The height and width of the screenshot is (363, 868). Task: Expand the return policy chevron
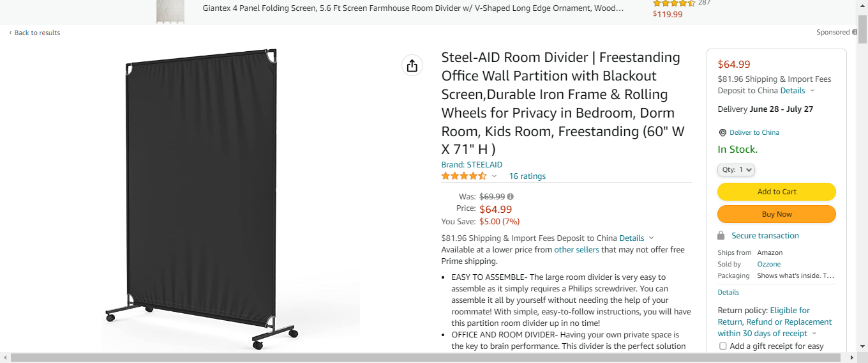point(814,334)
